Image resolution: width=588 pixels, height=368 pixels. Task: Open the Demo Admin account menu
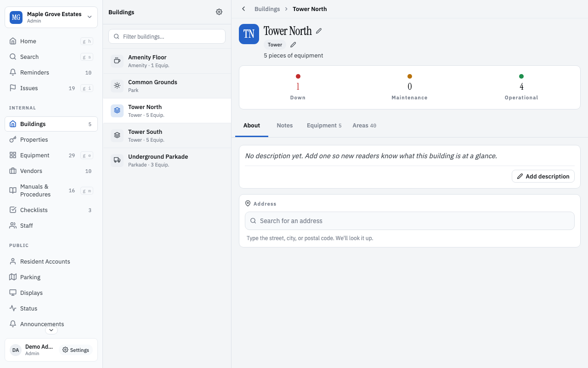32,350
